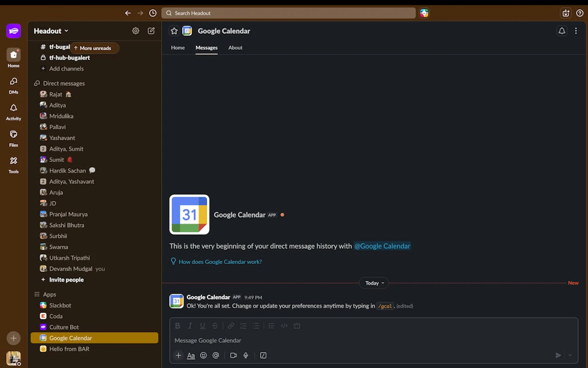This screenshot has width=588, height=368.
Task: Open the DM with Sakshi Bhutra
Action: pos(94,225)
